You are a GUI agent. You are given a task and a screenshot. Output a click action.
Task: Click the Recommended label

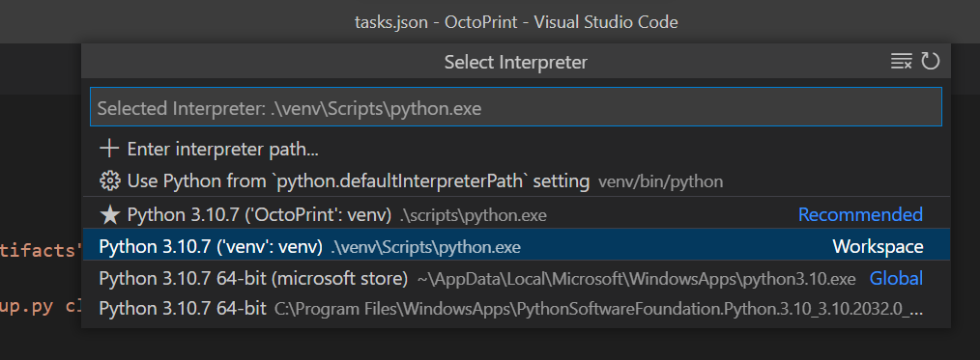point(860,214)
